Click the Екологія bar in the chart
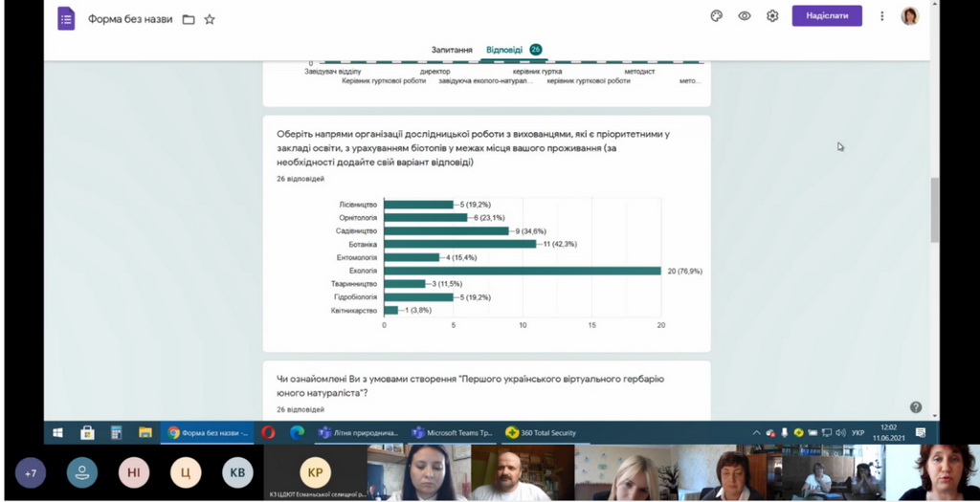The height and width of the screenshot is (502, 980). click(x=523, y=271)
